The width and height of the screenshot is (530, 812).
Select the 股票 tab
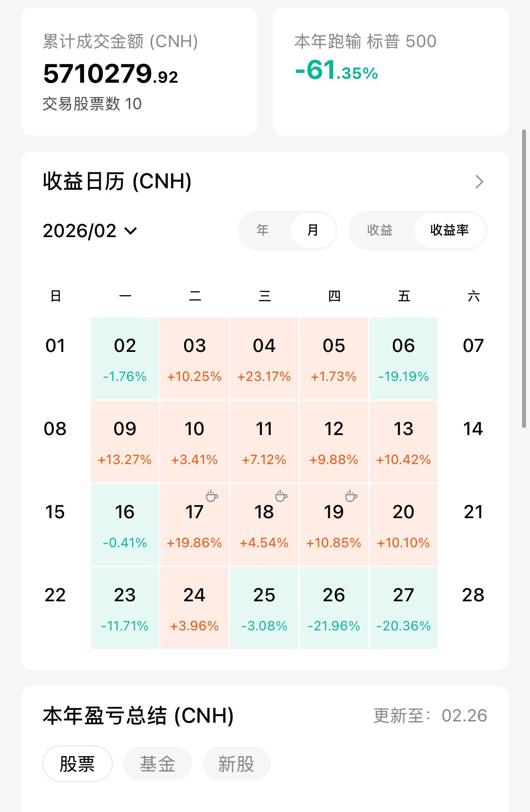point(77,764)
